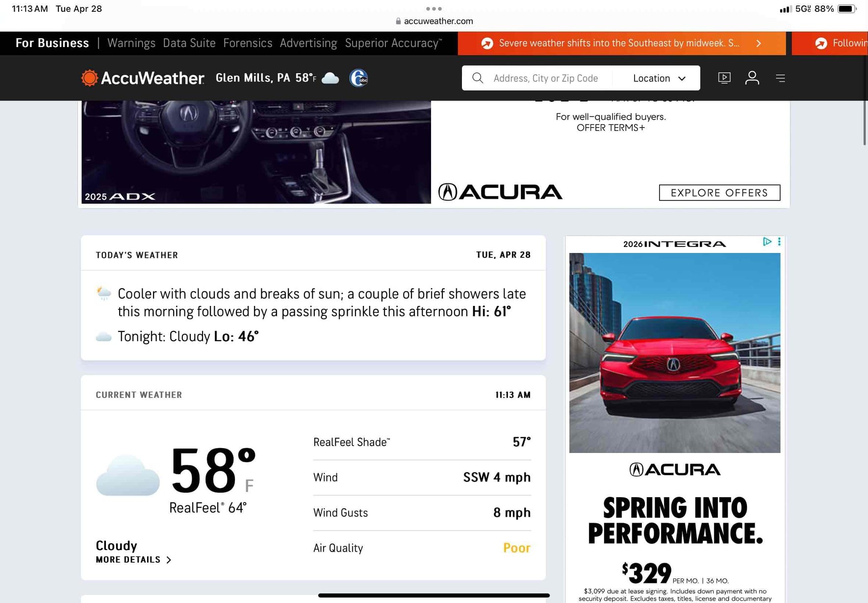Click the AccuWeather wordmark link

click(x=153, y=78)
